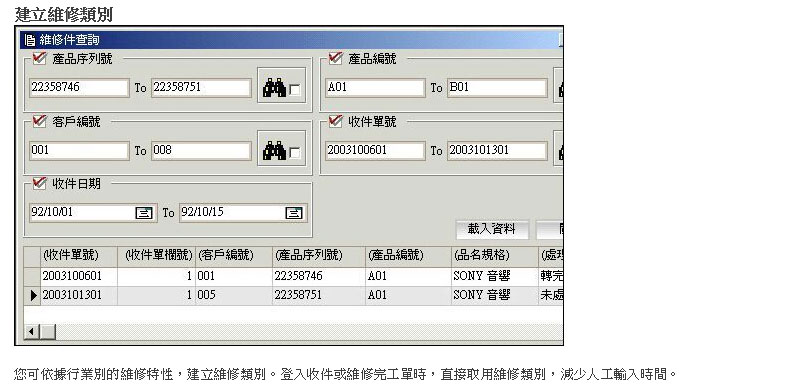This screenshot has height=385, width=793.
Task: Click the 載入資料 button
Action: coord(492,229)
